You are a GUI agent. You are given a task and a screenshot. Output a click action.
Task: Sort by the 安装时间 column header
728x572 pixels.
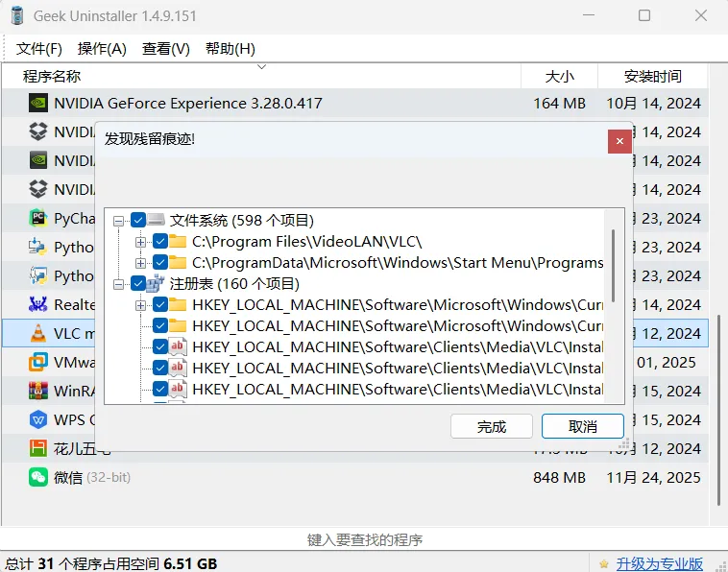point(653,76)
